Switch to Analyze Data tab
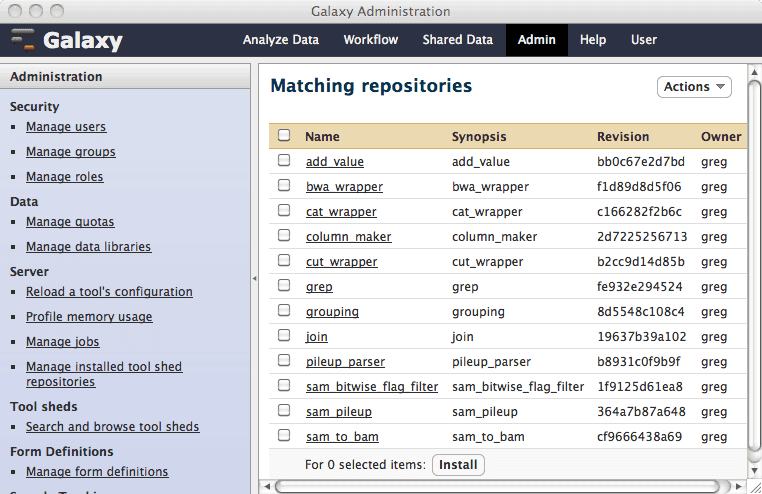Screen dimensions: 762x494 coord(281,40)
